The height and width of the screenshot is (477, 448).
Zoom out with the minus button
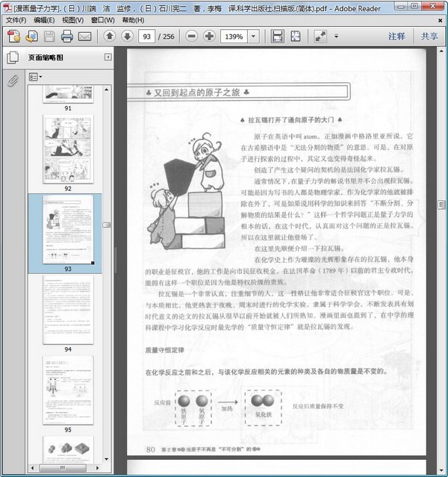(x=192, y=36)
